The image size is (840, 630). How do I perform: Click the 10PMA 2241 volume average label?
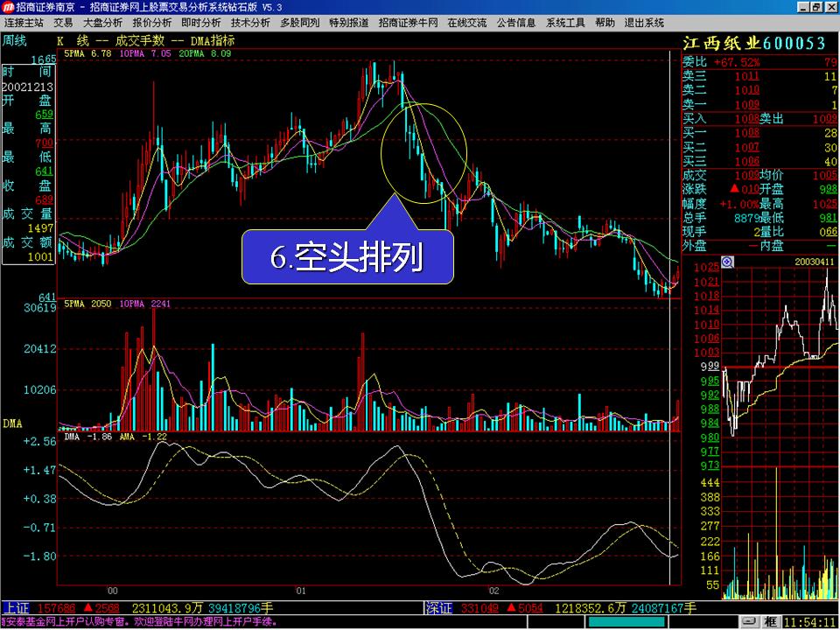(x=146, y=304)
